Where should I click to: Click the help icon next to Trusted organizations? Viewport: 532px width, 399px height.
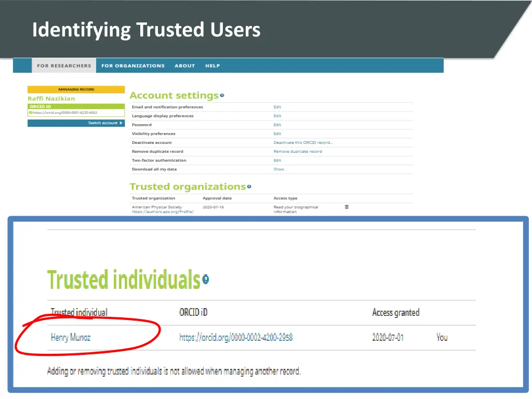coord(249,187)
